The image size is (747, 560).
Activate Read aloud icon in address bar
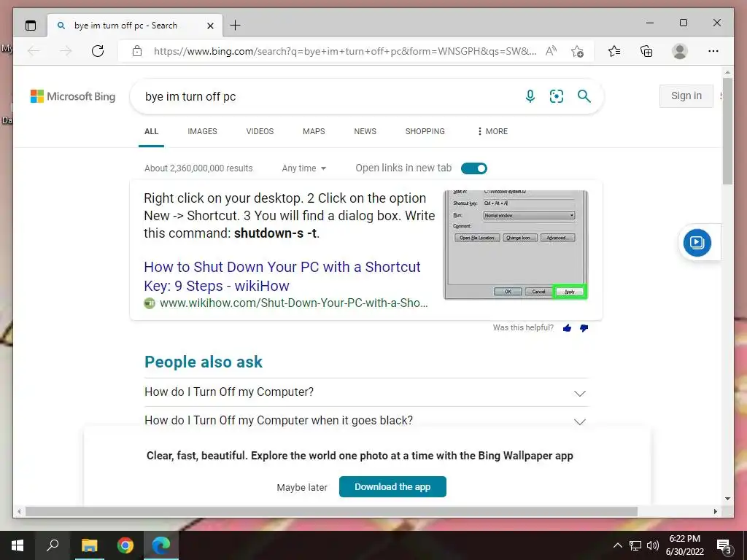click(551, 51)
